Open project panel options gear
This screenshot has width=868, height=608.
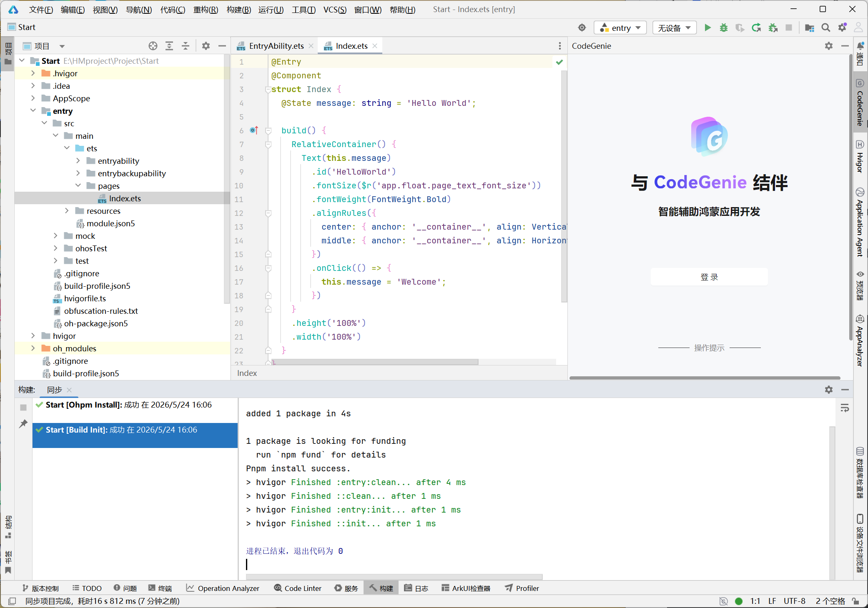coord(206,46)
